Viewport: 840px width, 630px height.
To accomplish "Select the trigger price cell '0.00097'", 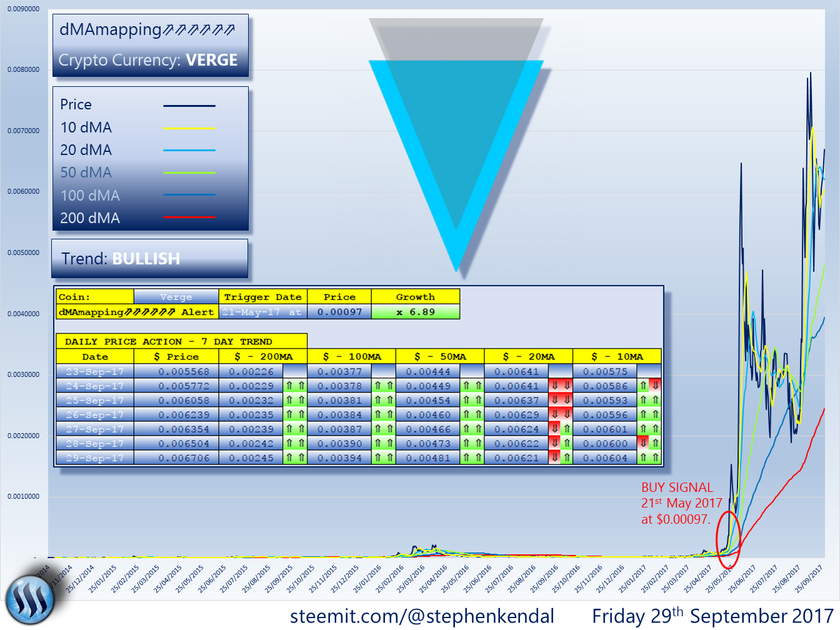I will [339, 312].
